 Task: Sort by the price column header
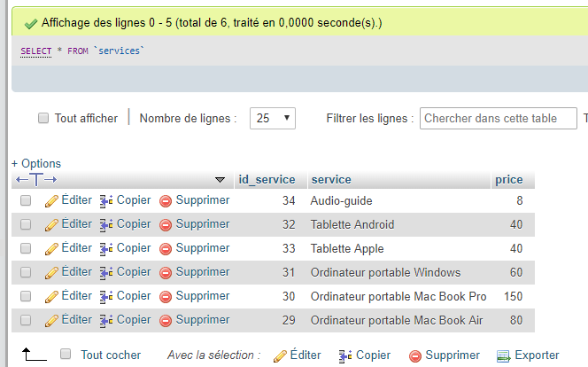(x=509, y=180)
